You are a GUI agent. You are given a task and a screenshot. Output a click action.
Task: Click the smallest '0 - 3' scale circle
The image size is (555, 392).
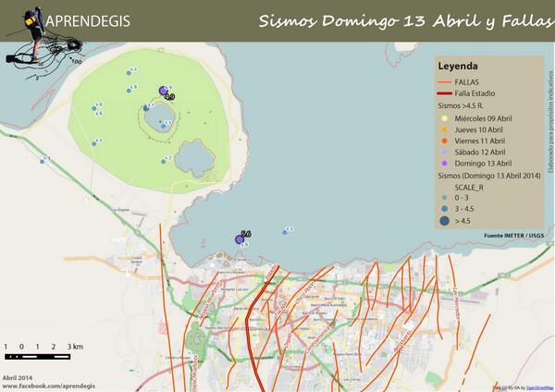(x=445, y=198)
